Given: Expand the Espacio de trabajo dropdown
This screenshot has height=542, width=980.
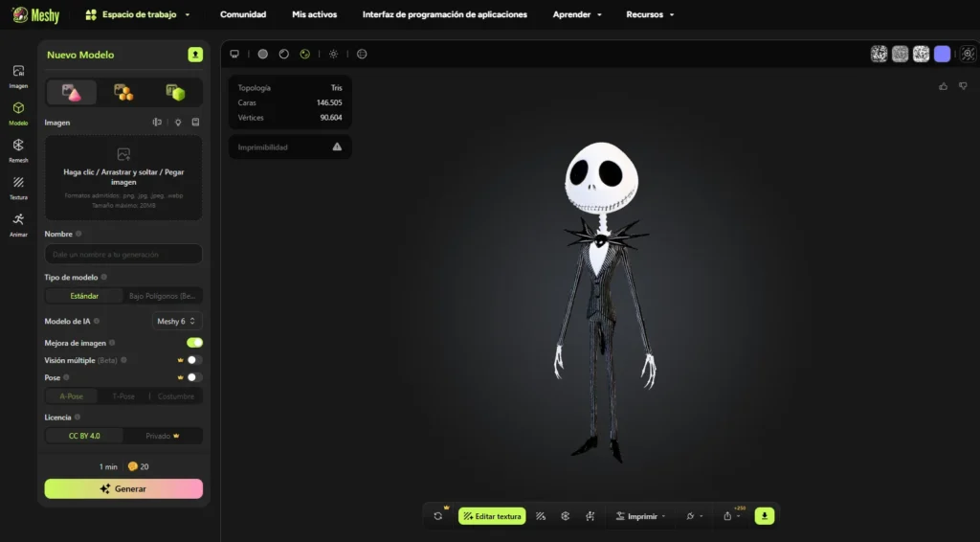Looking at the screenshot, I should 138,15.
